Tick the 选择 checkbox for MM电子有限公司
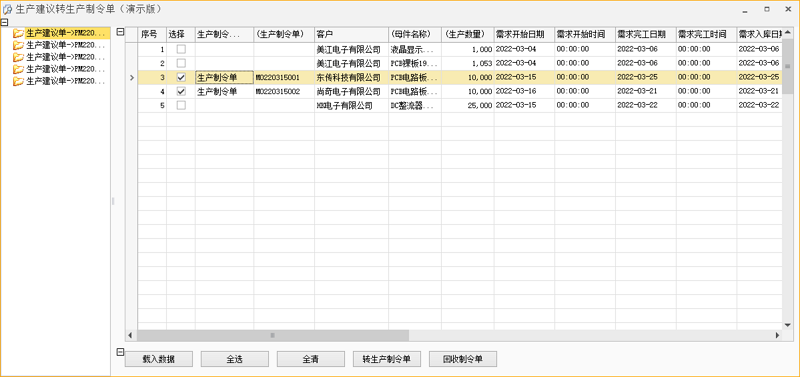This screenshot has width=800, height=377. [181, 105]
